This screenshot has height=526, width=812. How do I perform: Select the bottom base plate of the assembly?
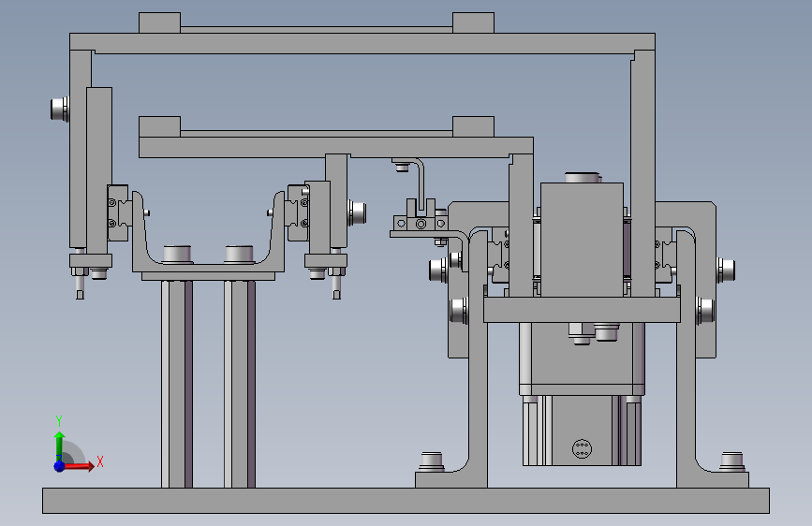coord(406,501)
